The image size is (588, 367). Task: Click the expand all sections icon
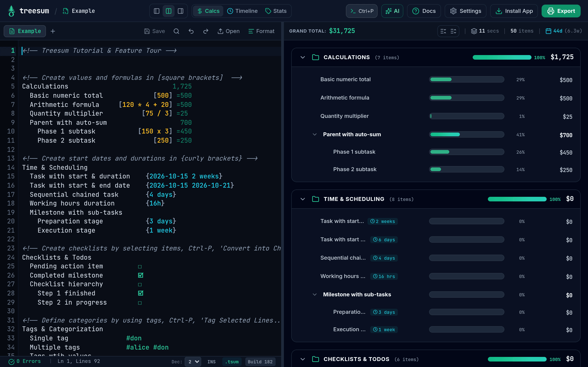453,31
